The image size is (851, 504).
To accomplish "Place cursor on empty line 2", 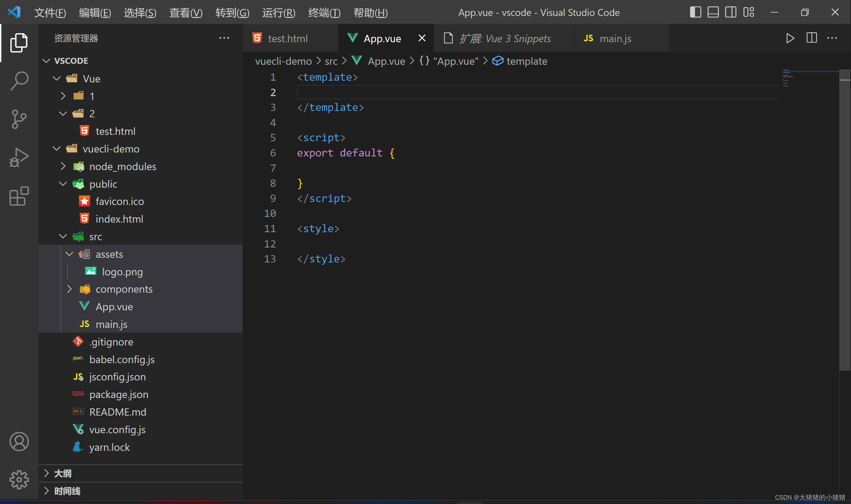I will click(539, 92).
